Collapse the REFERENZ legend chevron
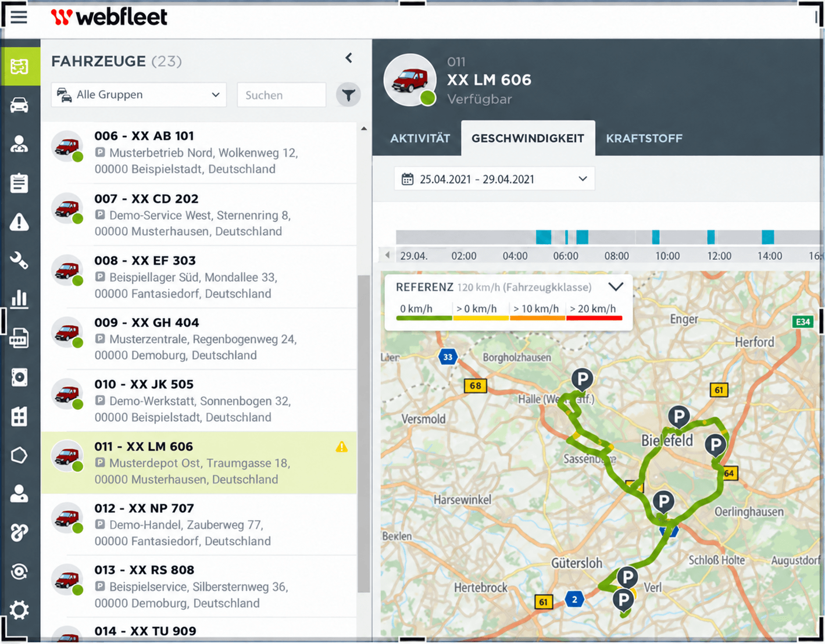The width and height of the screenshot is (825, 644). 616,287
